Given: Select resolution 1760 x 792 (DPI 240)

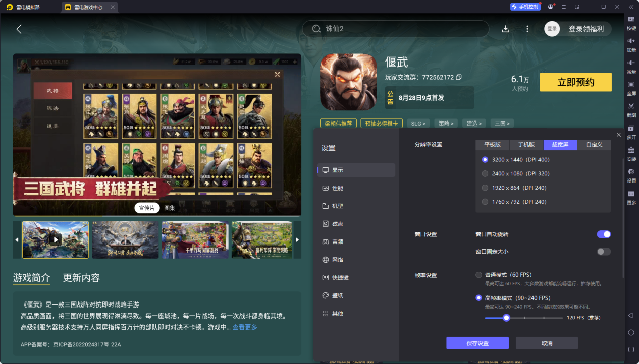Looking at the screenshot, I should [x=485, y=202].
